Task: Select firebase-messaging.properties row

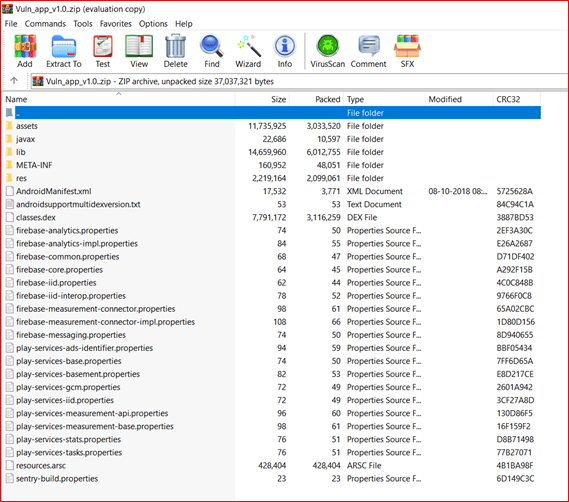Action: (272, 335)
